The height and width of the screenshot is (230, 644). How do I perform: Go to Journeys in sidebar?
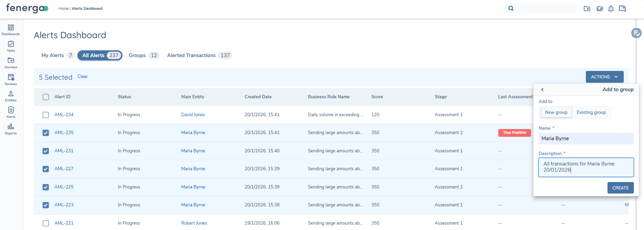11,63
